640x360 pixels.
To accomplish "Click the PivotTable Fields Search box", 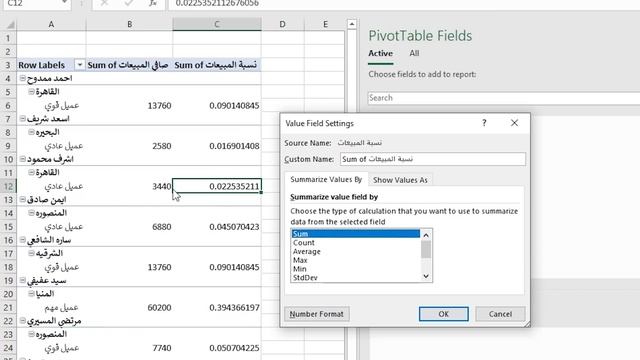I will 504,98.
